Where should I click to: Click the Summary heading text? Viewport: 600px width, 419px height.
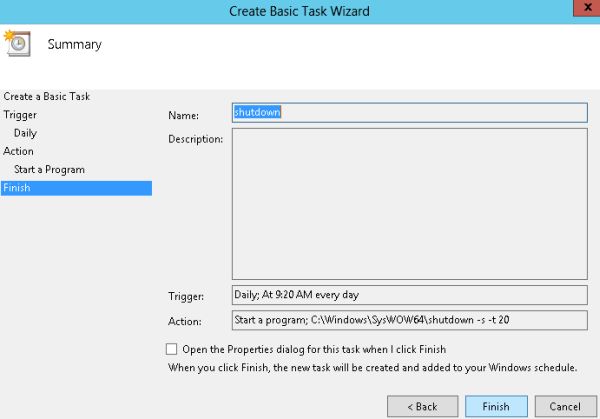click(x=74, y=45)
